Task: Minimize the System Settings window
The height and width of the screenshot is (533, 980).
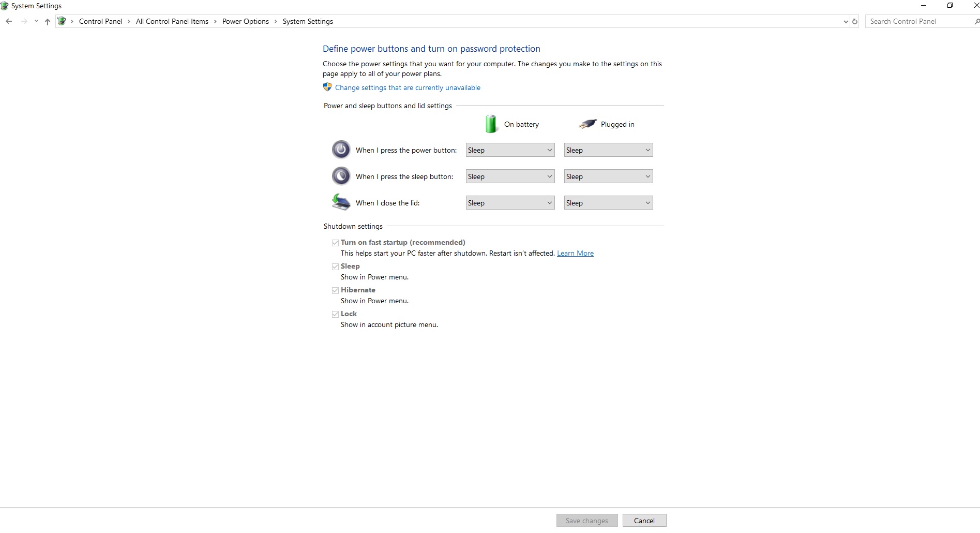Action: pyautogui.click(x=924, y=6)
